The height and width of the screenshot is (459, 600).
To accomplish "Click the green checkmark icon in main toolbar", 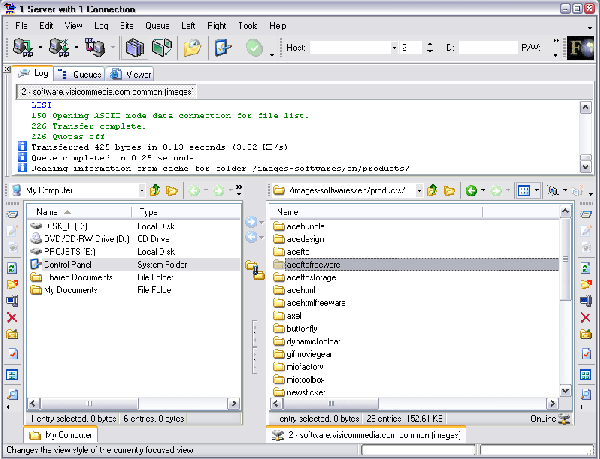I will [x=254, y=48].
